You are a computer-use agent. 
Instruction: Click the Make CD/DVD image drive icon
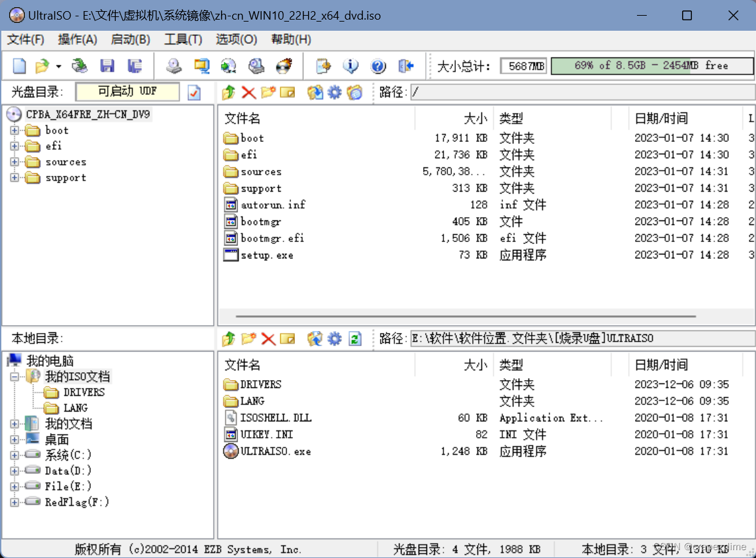pyautogui.click(x=173, y=65)
